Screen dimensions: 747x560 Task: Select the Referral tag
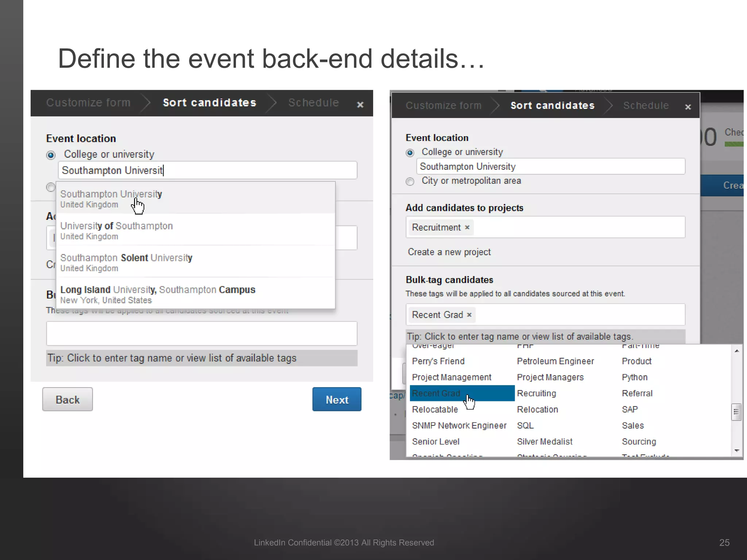point(637,393)
